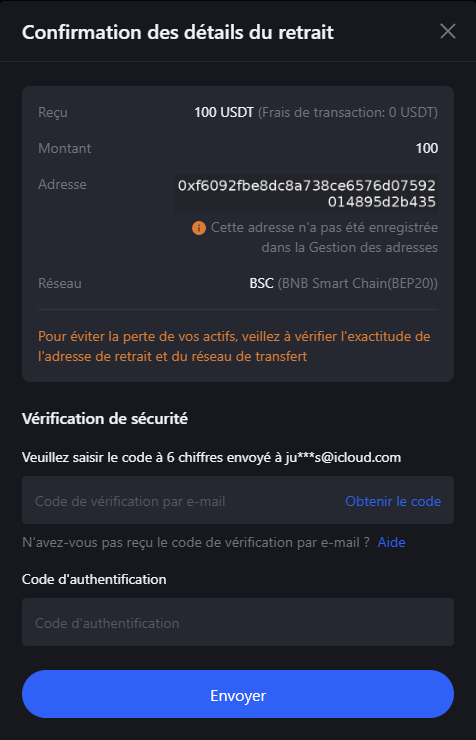Screen dimensions: 476x740
Task: Click the orange info icon beside address notice
Action: click(199, 228)
